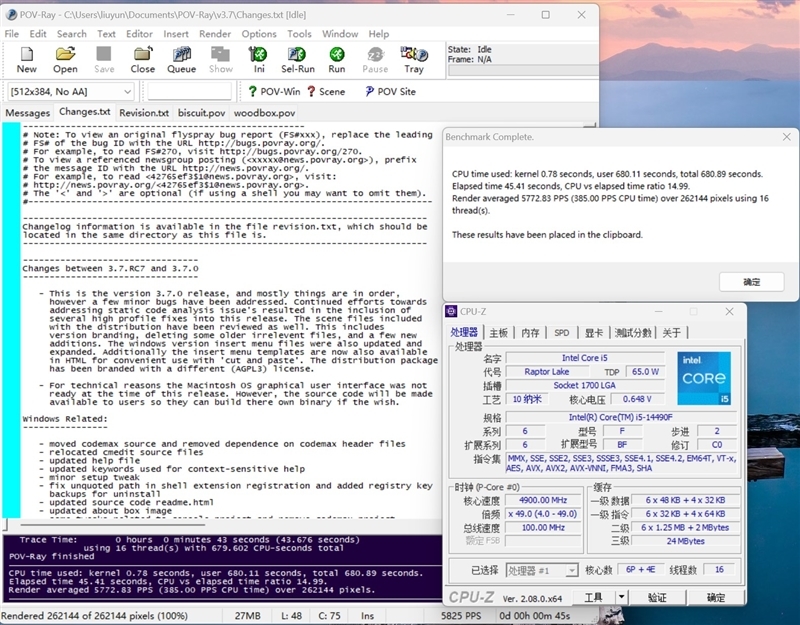Open the [512x384, No AA] resolution dropdown

coord(70,91)
